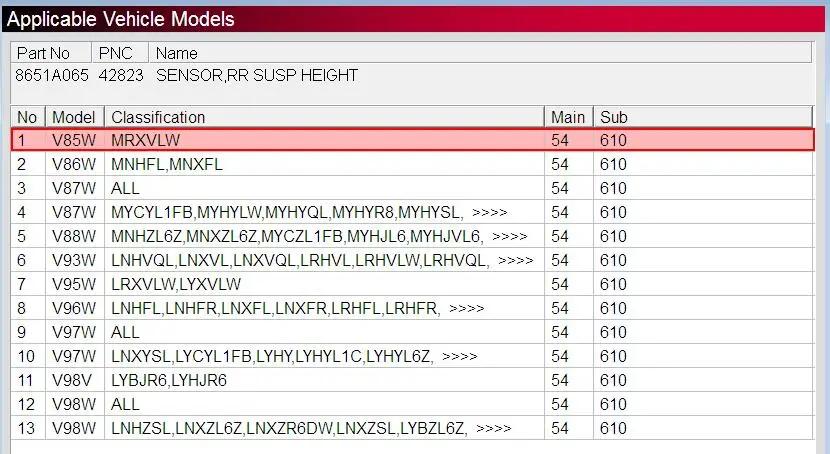Select row 2 model V86W
Screen dimensions: 830x454
pos(74,164)
